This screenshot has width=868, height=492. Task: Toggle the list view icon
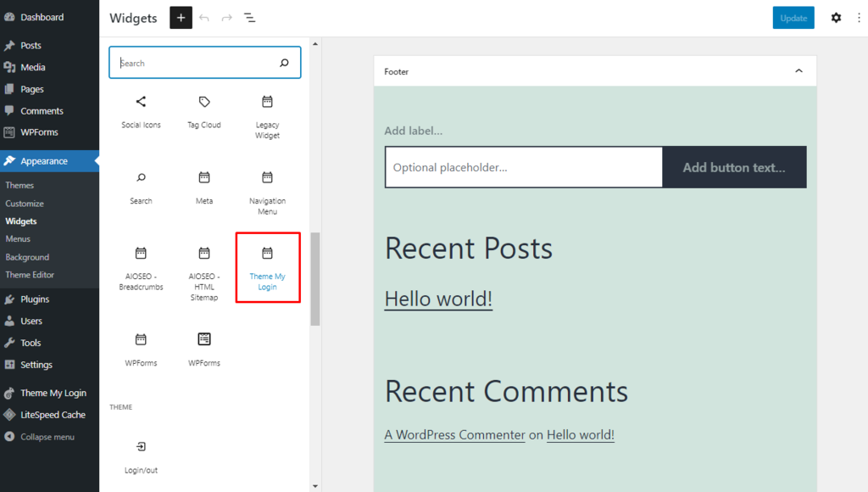(250, 18)
